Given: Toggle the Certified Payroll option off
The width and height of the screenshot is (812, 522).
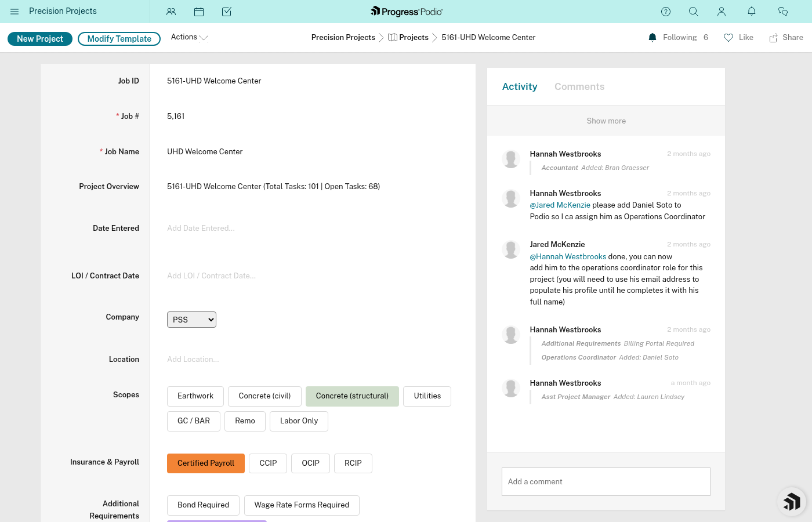Looking at the screenshot, I should 206,463.
